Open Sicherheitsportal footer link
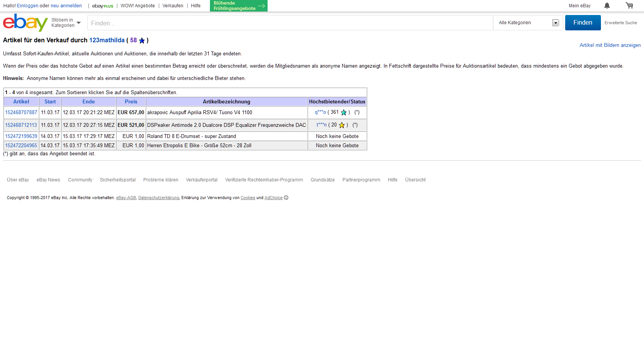This screenshot has height=349, width=644. click(118, 180)
